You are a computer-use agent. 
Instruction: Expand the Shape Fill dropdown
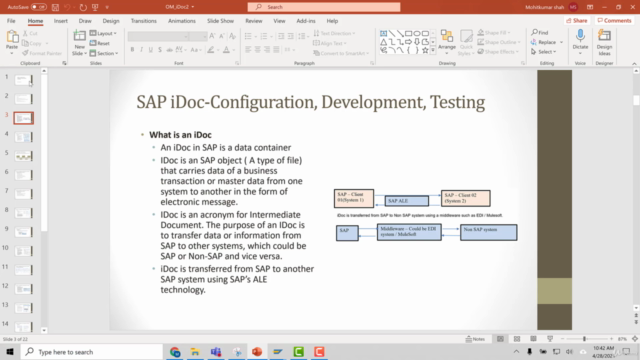[494, 33]
